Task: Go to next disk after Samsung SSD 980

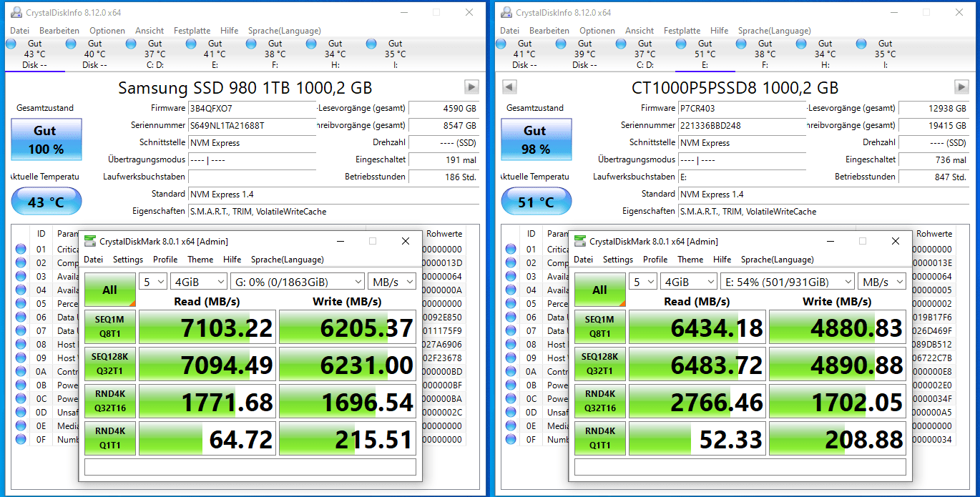Action: point(471,87)
